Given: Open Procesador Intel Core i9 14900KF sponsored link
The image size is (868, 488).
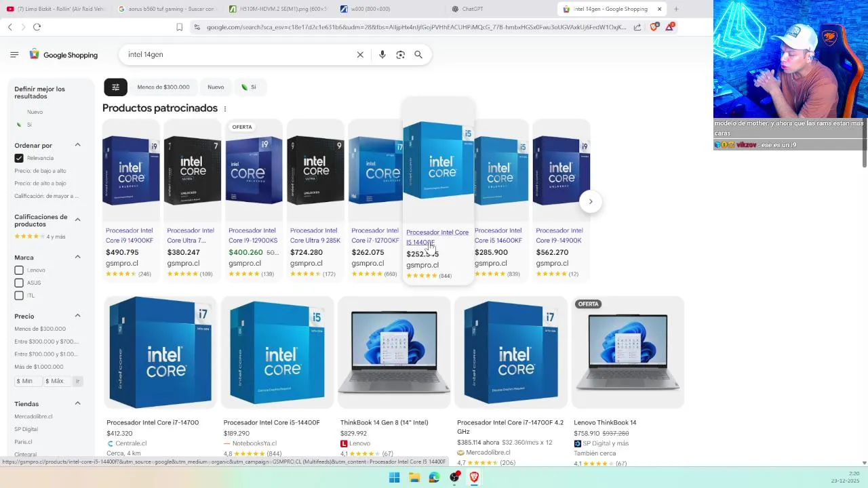Looking at the screenshot, I should (x=130, y=235).
